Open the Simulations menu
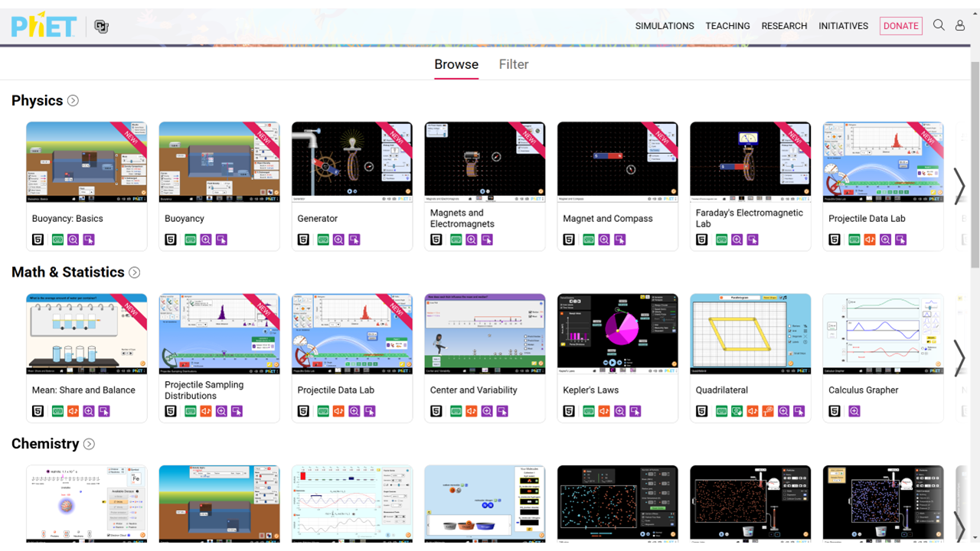 664,26
